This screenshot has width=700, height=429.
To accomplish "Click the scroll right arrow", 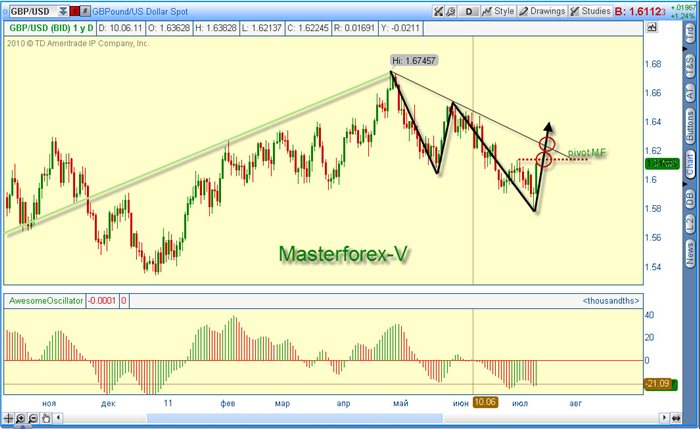I will point(664,418).
